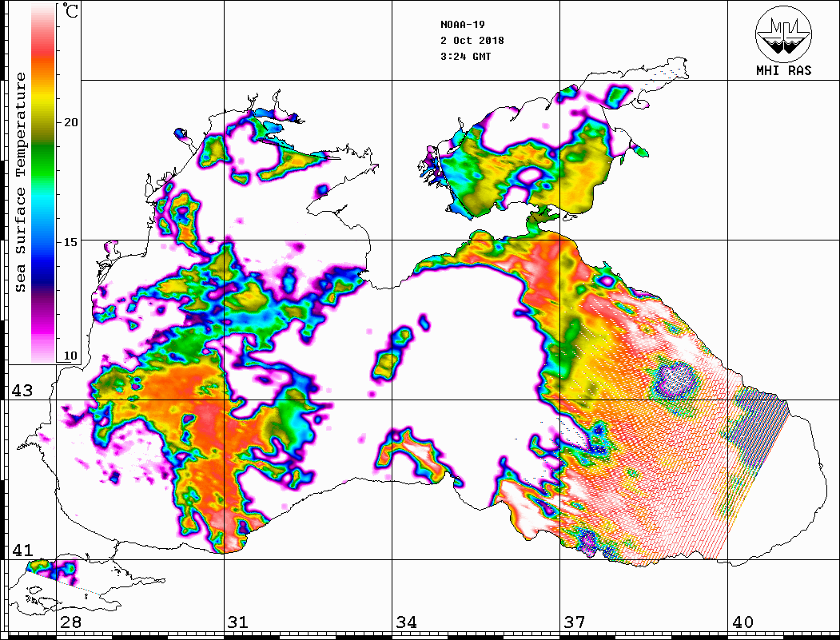Click the MHI RAS circular logo
The height and width of the screenshot is (640, 840).
tap(783, 33)
